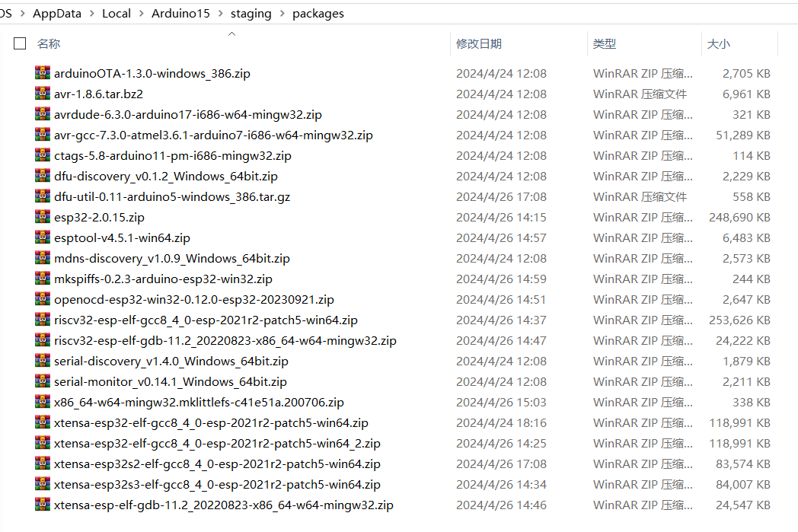798x532 pixels.
Task: Go to the staging folder in breadcrumb
Action: point(251,14)
